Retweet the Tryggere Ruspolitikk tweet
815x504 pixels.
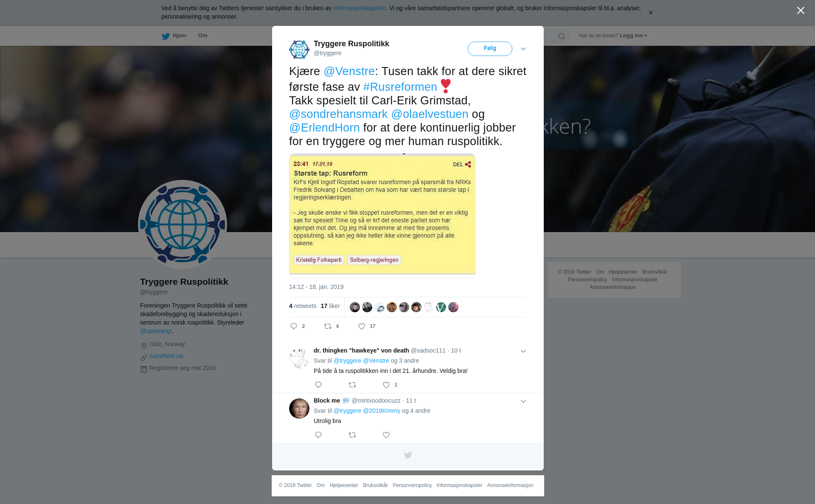tap(328, 326)
